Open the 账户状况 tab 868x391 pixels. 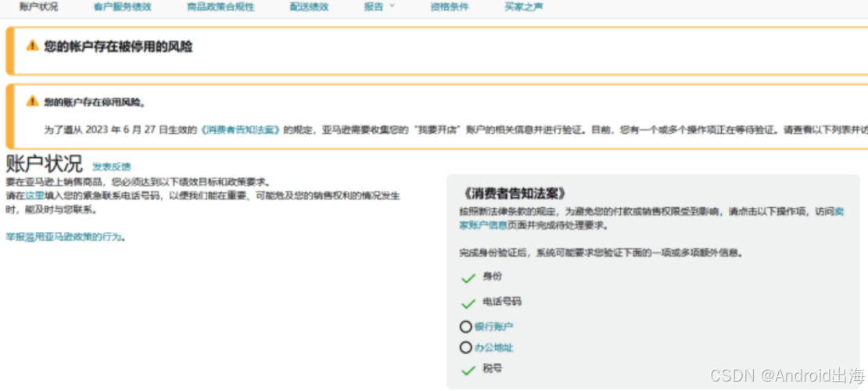(x=39, y=7)
